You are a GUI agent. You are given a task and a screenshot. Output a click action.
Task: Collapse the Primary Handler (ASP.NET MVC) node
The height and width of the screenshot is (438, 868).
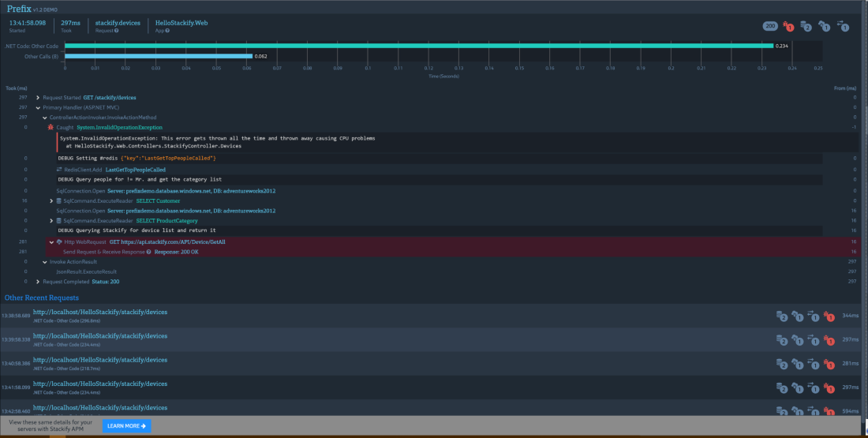click(38, 107)
